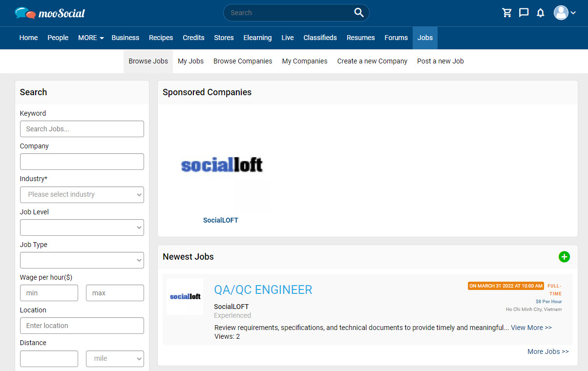Click the large socialloft sponsored logo
588x371 pixels.
pyautogui.click(x=222, y=164)
